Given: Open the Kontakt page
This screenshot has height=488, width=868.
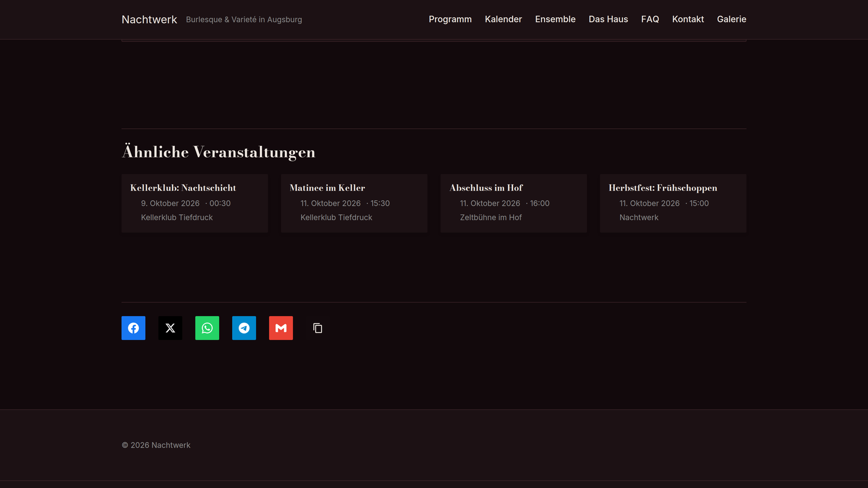Looking at the screenshot, I should (688, 20).
